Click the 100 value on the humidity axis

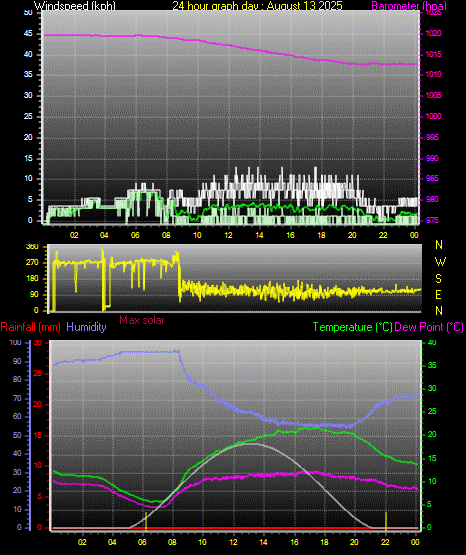15,343
